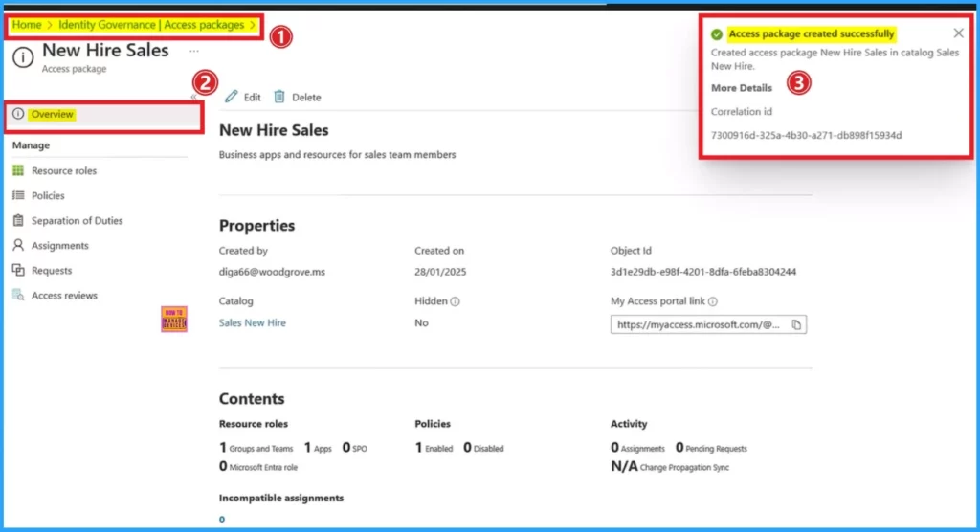980x532 pixels.
Task: Click More Details in the notification
Action: (742, 88)
